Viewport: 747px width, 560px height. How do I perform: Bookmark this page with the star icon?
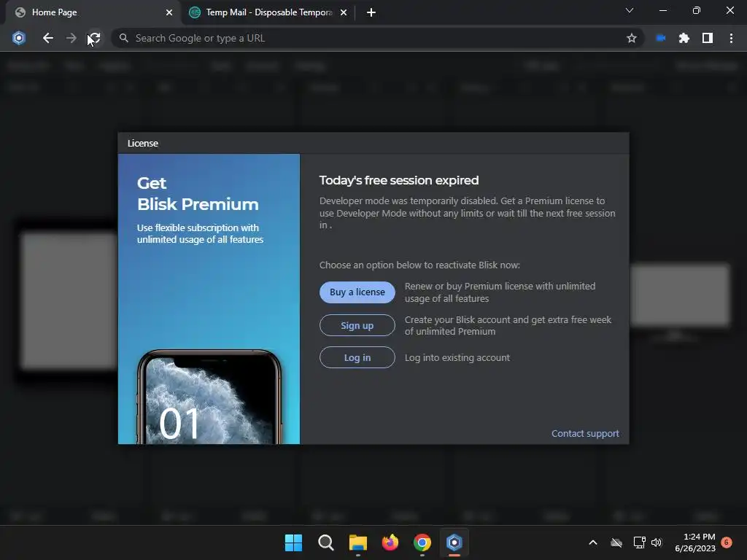click(x=631, y=38)
